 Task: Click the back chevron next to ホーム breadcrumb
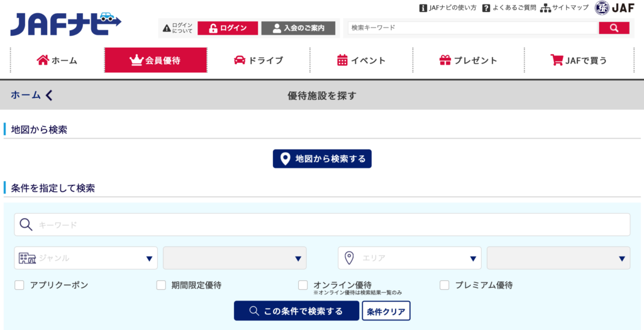pos(49,95)
